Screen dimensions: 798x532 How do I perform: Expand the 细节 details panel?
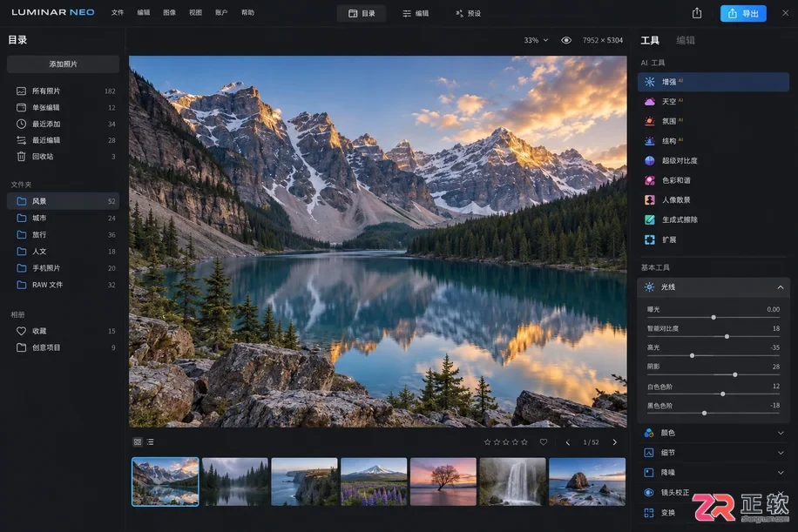714,453
